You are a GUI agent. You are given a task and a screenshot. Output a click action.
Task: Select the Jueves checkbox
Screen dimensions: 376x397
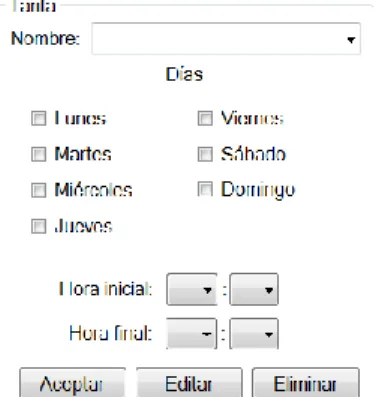coord(38,226)
